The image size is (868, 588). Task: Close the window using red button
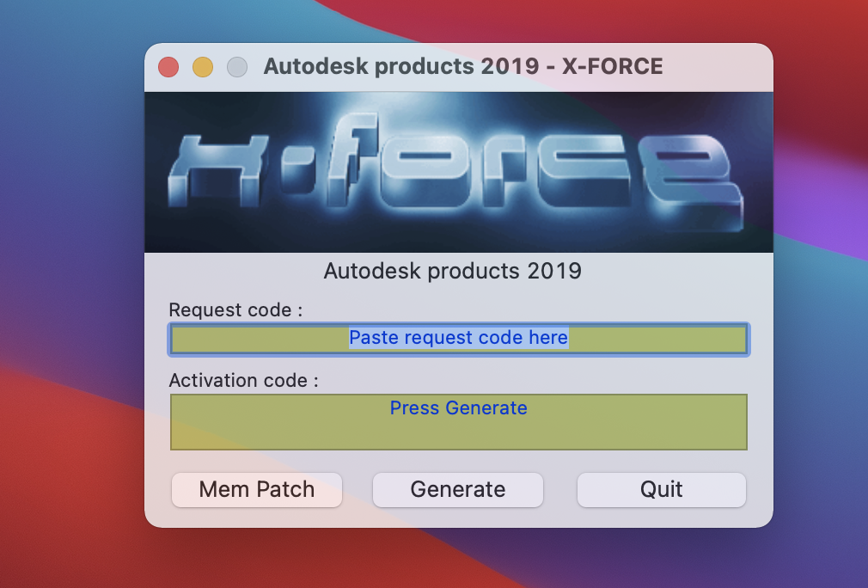tap(168, 67)
